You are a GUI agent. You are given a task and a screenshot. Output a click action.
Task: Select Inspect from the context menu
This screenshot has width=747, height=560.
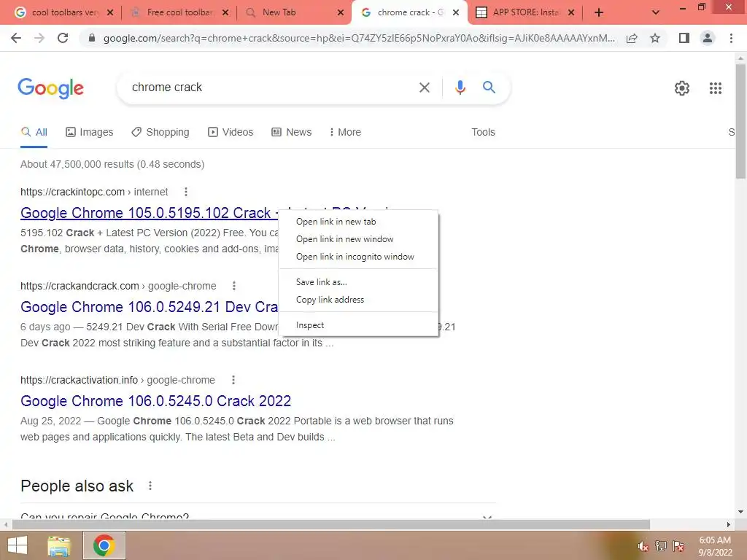(x=358, y=325)
